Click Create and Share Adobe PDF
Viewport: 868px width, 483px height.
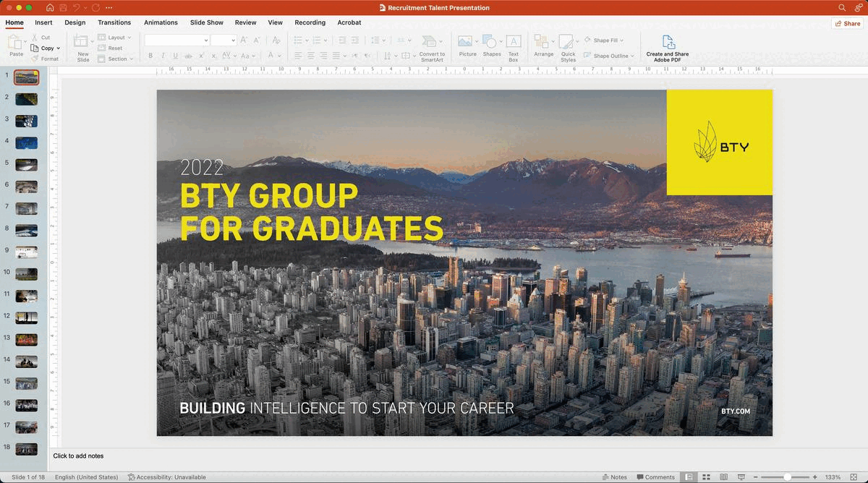[x=668, y=48]
